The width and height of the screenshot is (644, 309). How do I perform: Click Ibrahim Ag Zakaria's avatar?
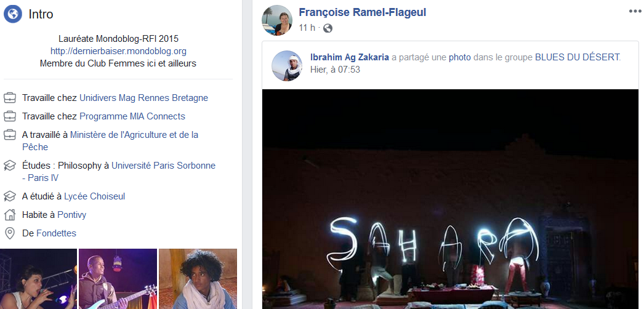tap(287, 66)
